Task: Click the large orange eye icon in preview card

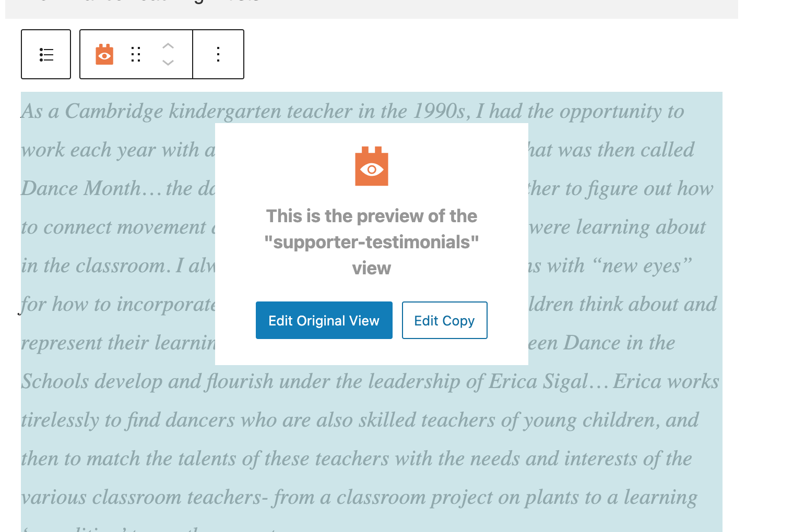Action: [x=372, y=166]
